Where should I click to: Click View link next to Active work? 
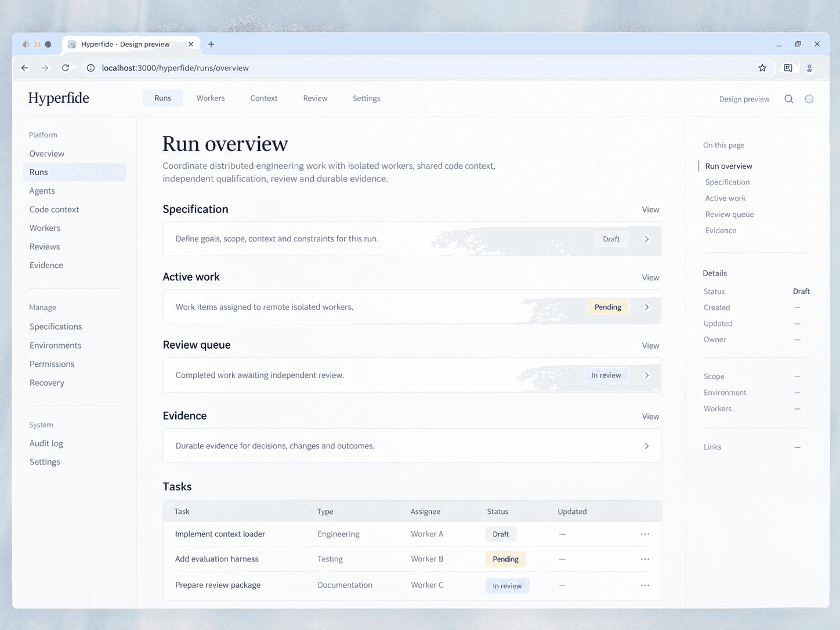click(x=650, y=277)
